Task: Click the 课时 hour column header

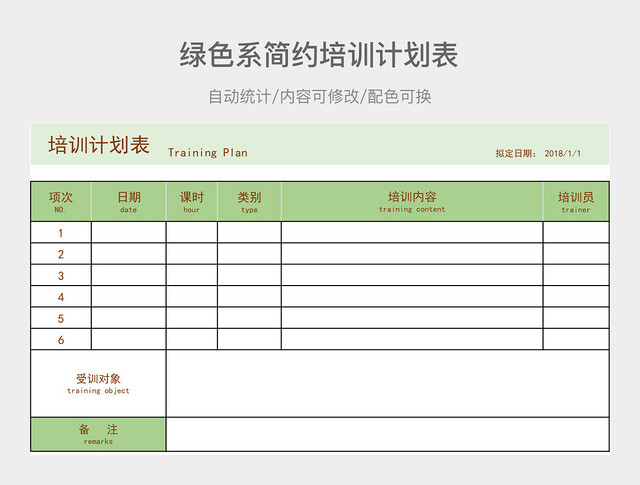Action: point(191,202)
